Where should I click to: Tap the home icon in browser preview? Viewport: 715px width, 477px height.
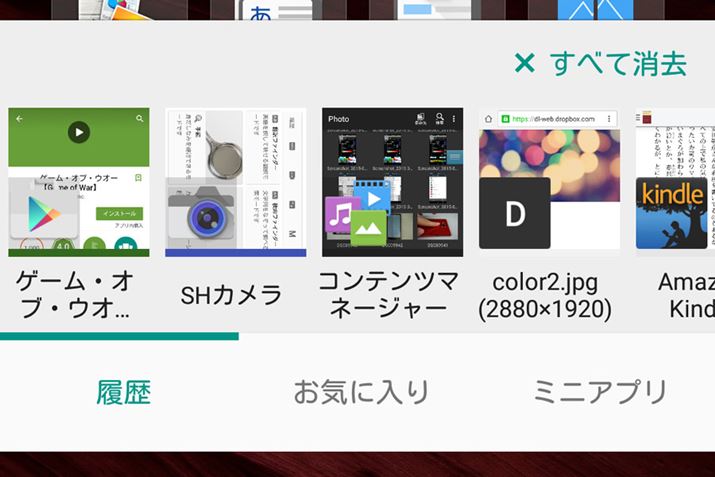pos(488,119)
